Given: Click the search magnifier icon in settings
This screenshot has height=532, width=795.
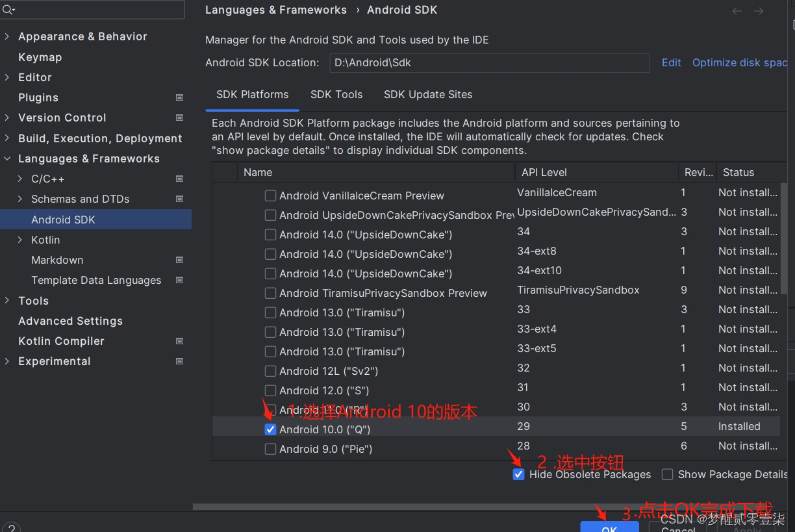Looking at the screenshot, I should coord(8,10).
